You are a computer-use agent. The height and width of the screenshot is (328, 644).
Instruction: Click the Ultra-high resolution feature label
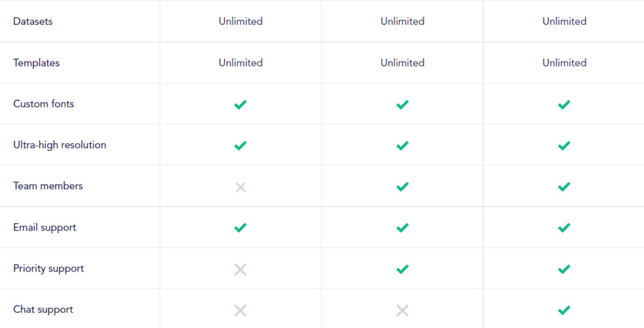[x=60, y=145]
